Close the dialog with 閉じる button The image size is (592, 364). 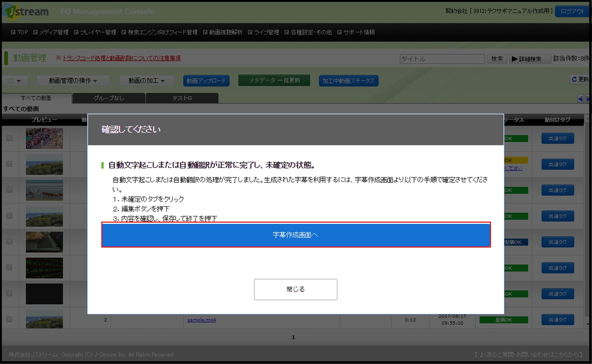point(296,289)
